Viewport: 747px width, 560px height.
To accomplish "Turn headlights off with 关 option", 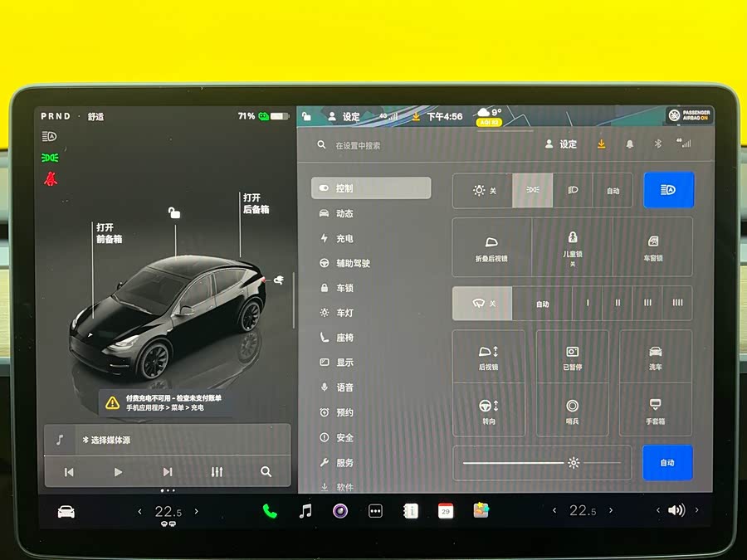I will tap(482, 191).
